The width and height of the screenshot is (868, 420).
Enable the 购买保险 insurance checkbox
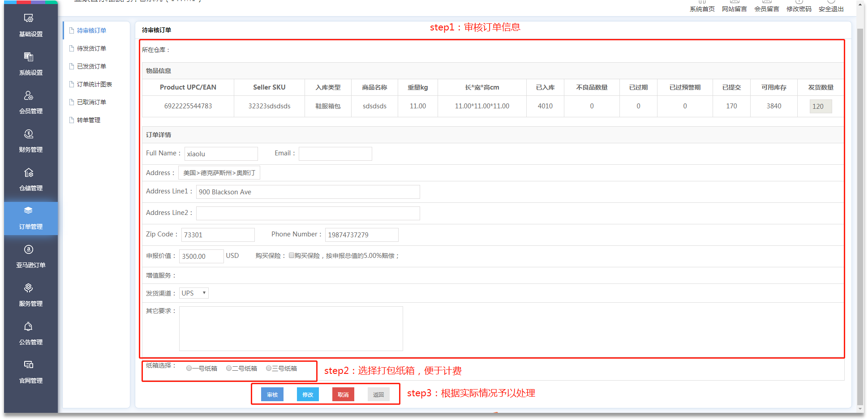[292, 256]
